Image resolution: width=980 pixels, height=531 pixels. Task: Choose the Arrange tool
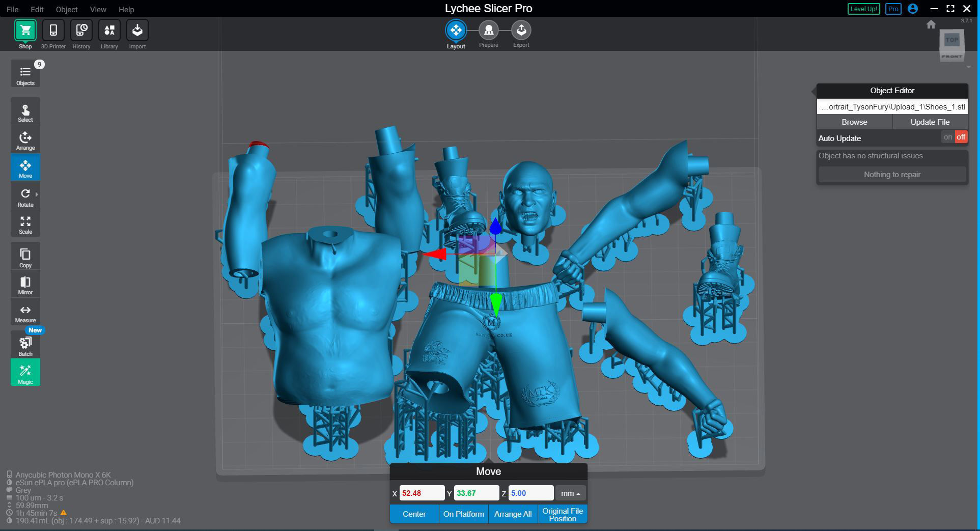point(25,140)
